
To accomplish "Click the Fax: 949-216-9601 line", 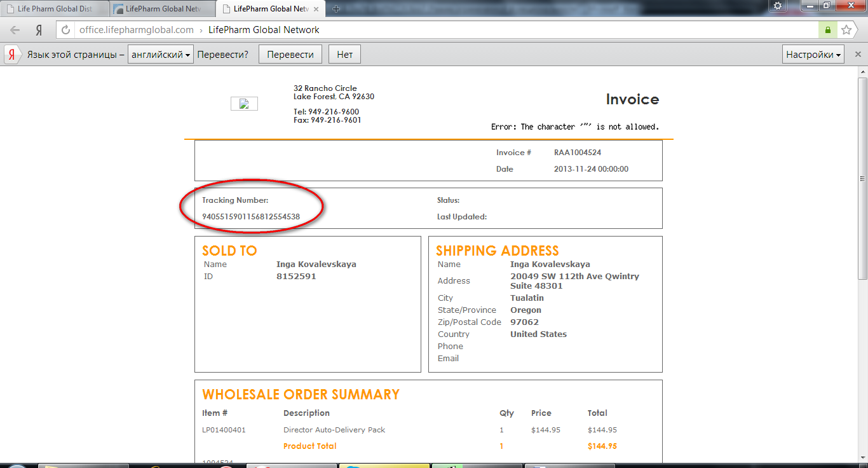I will pos(327,120).
